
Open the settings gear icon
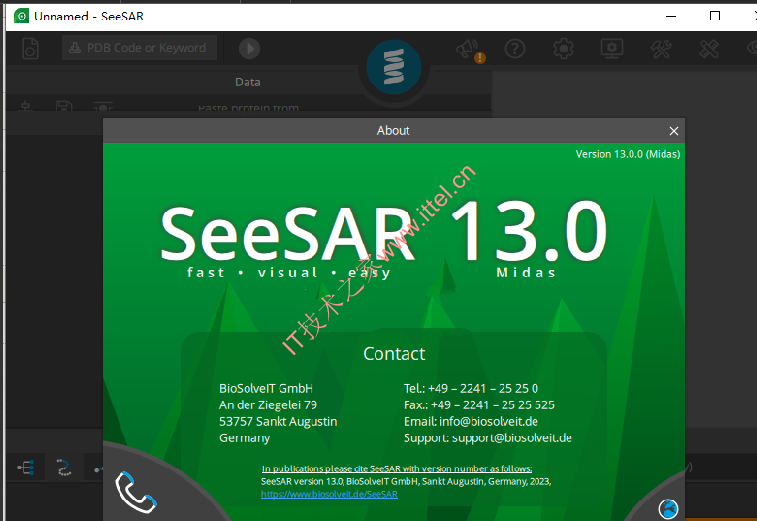pos(563,49)
